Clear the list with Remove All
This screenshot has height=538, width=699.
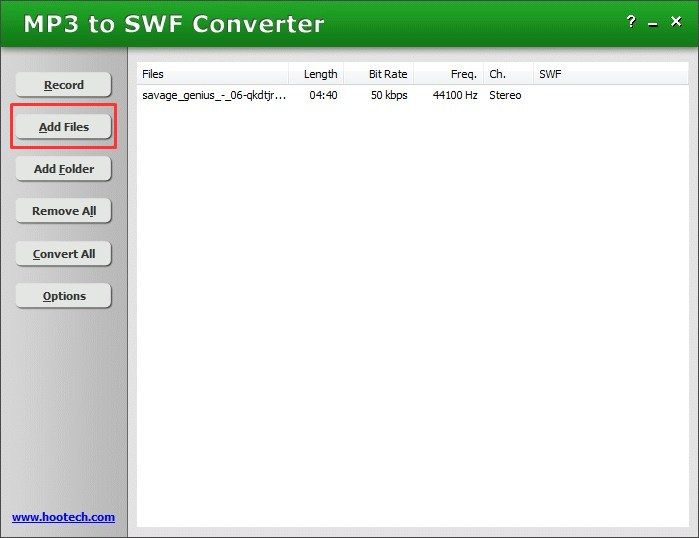pyautogui.click(x=63, y=210)
